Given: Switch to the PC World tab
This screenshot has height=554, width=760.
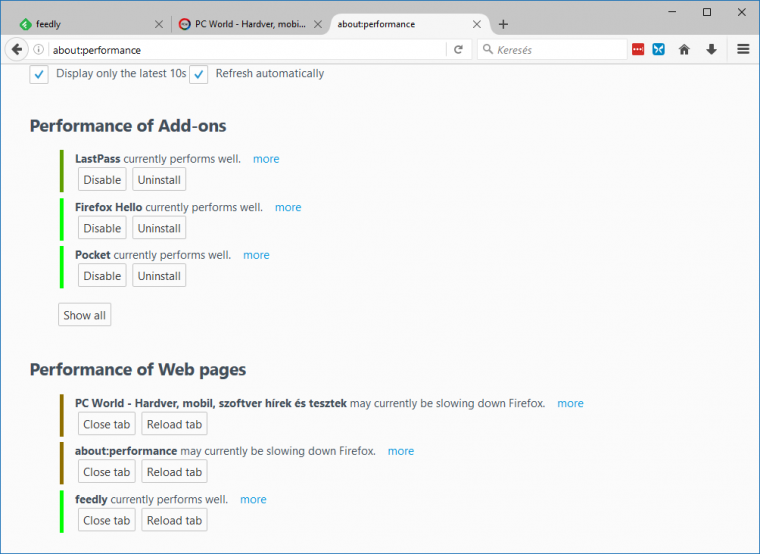Looking at the screenshot, I should pos(250,24).
